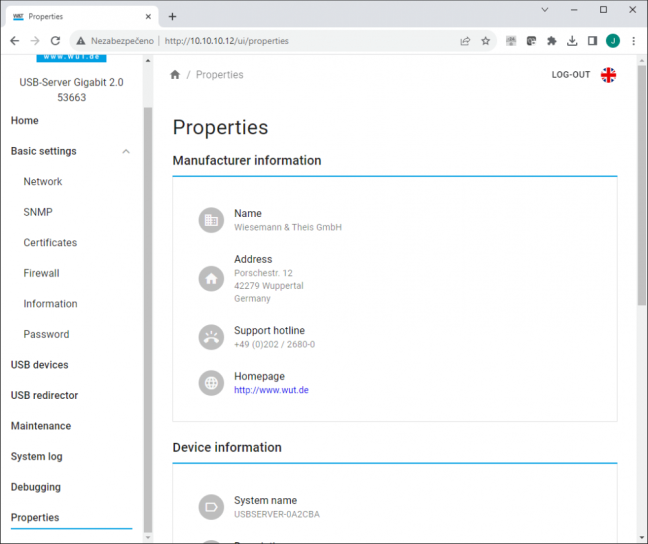Open the SNMP settings page
This screenshot has height=544, width=648.
[38, 212]
